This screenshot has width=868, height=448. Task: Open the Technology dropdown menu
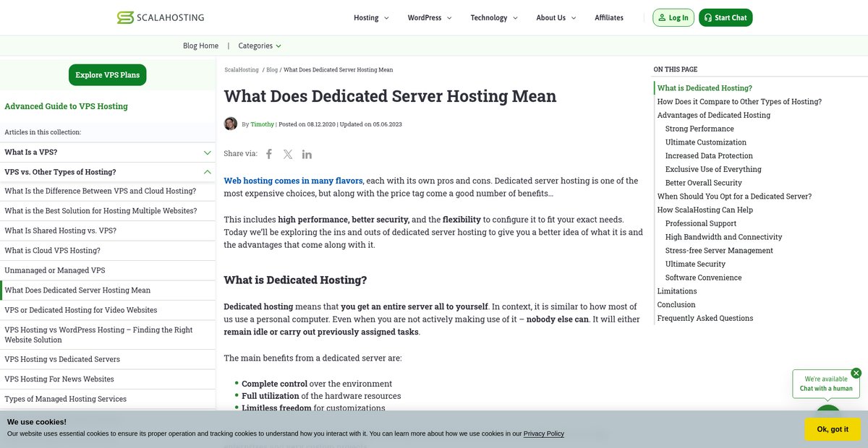[x=494, y=18]
